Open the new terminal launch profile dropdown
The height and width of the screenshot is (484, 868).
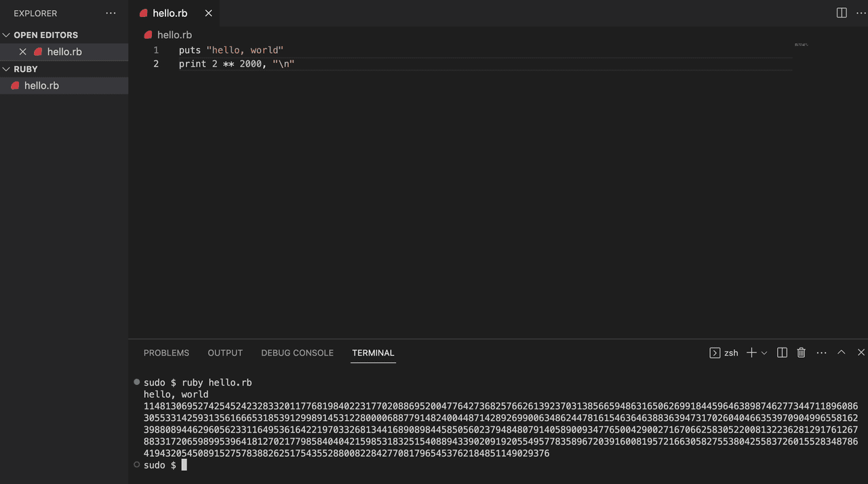click(x=764, y=353)
